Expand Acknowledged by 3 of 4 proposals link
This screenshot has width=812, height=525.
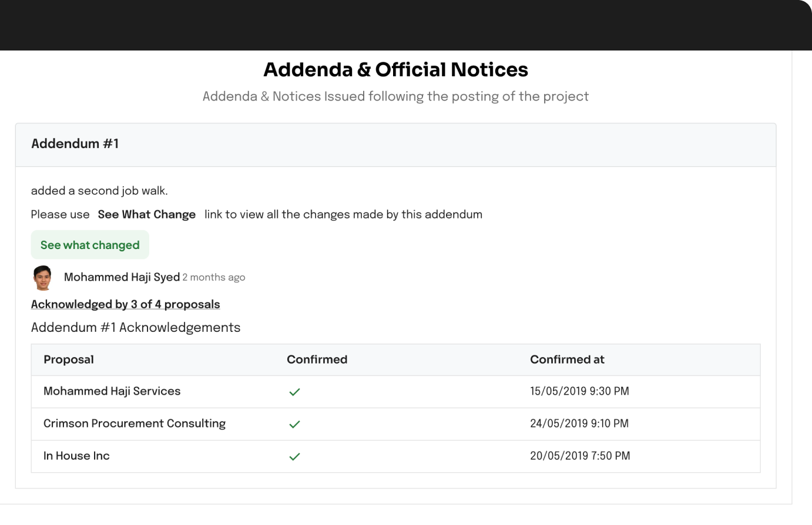[x=125, y=304]
